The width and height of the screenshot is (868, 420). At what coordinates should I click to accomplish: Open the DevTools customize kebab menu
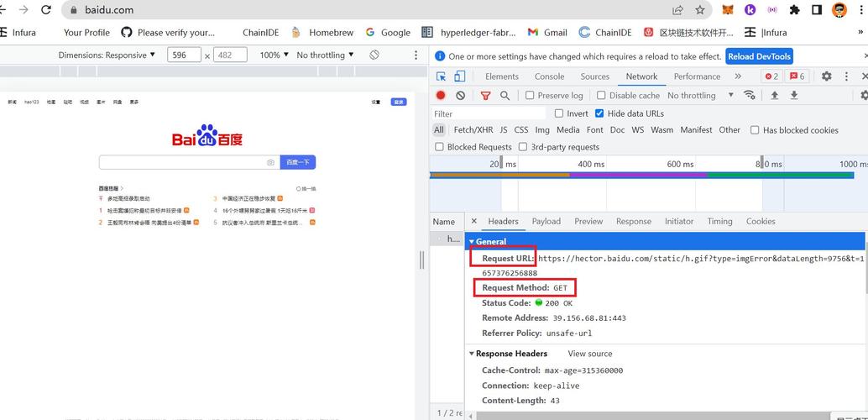coord(846,76)
